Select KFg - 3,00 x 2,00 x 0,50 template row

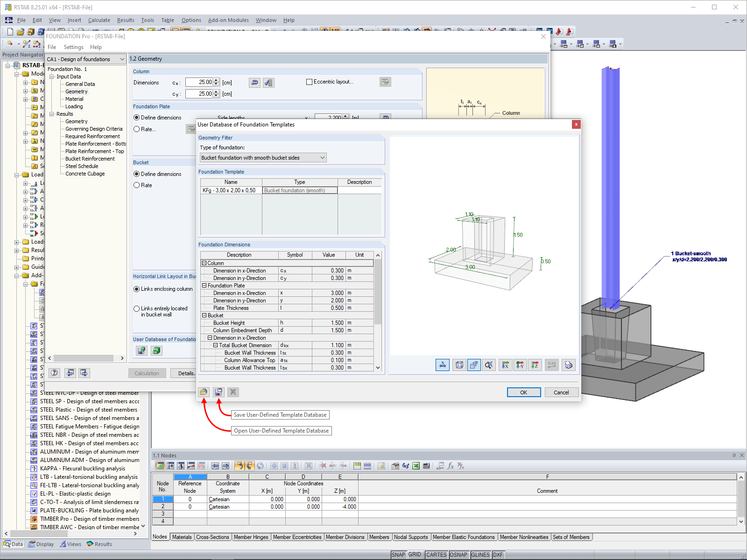point(291,190)
